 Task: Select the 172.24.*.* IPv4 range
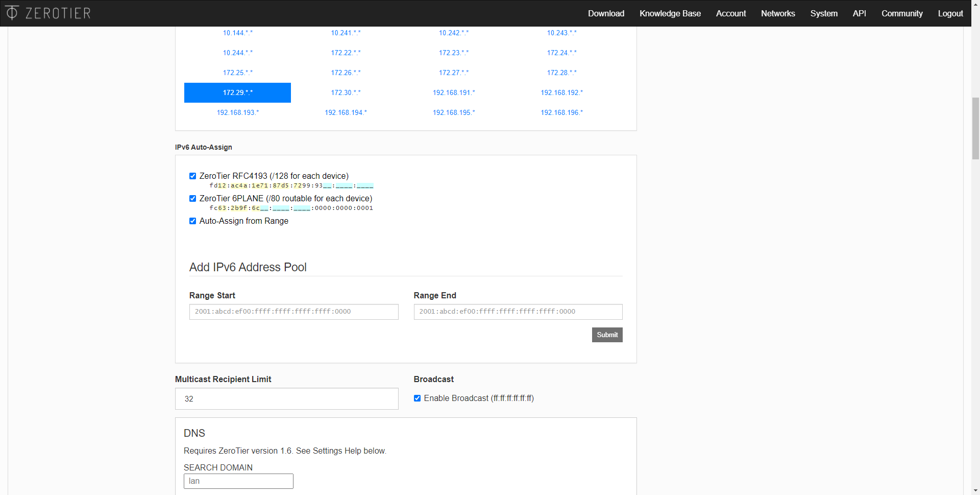(561, 53)
